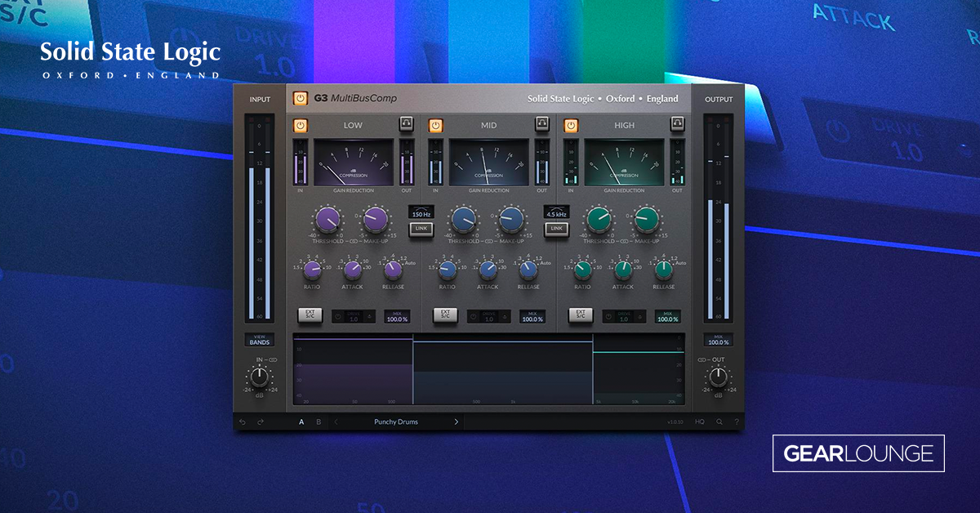Open the preset search magnifier icon

719,422
